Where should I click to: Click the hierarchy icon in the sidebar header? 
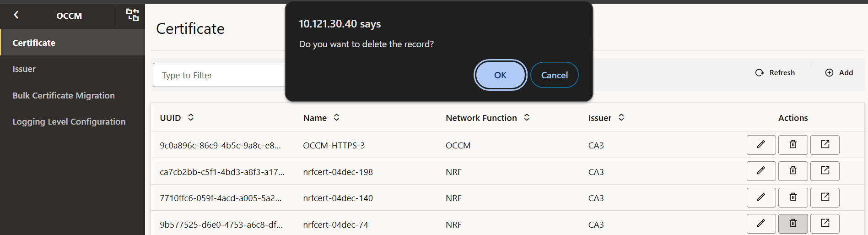point(132,15)
